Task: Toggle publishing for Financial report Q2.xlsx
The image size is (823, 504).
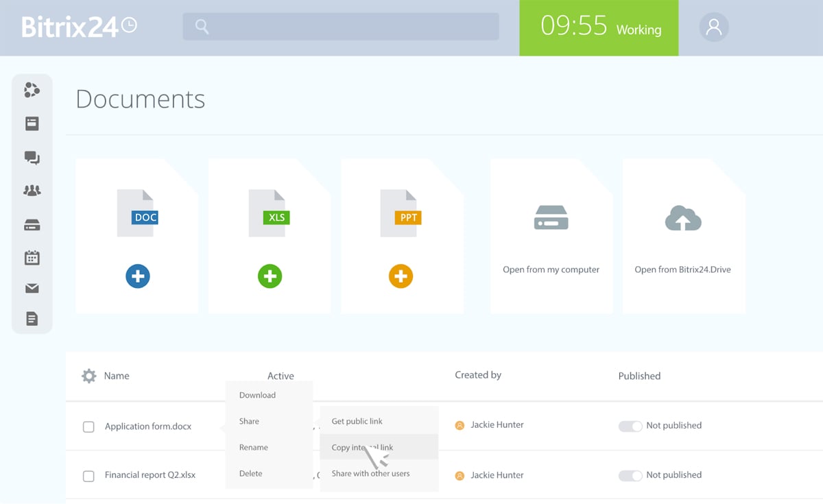Action: pyautogui.click(x=630, y=475)
